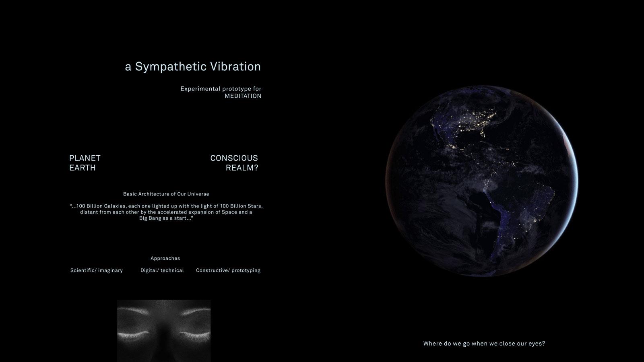The height and width of the screenshot is (362, 644).
Task: Choose the "Digital/ technical" approach
Action: pos(162,270)
